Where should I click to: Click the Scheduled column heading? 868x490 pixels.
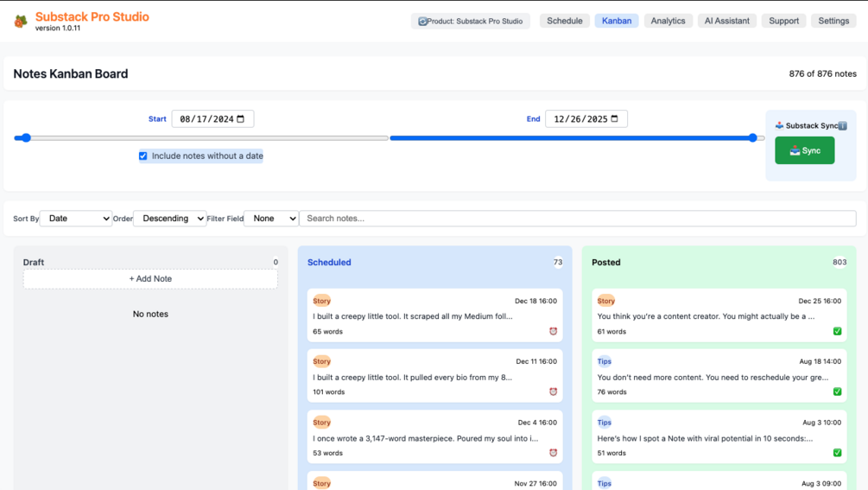coord(329,263)
